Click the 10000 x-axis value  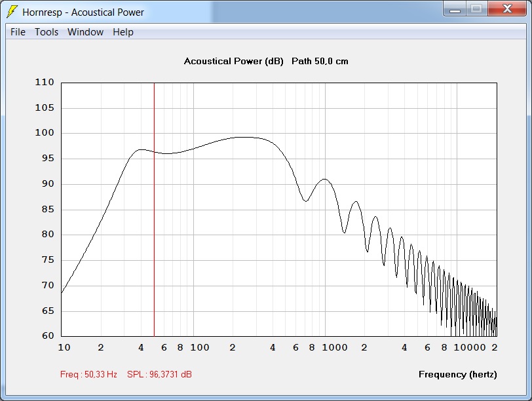[x=470, y=347]
